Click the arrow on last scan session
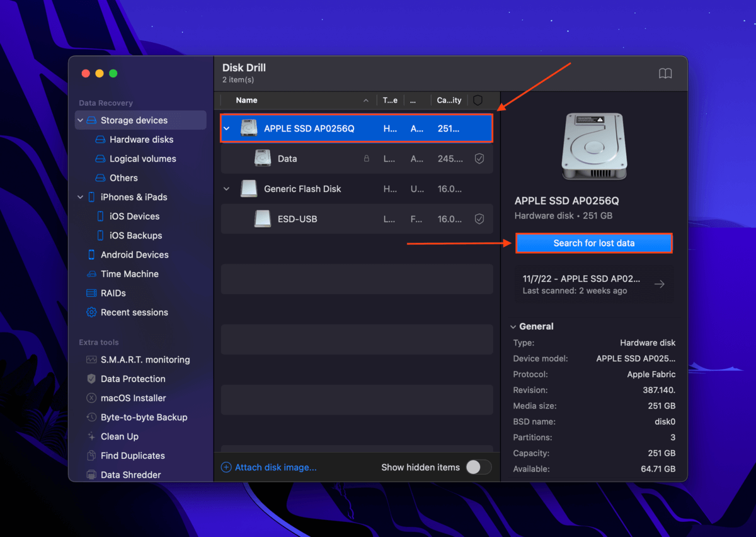This screenshot has width=756, height=537. (x=659, y=285)
